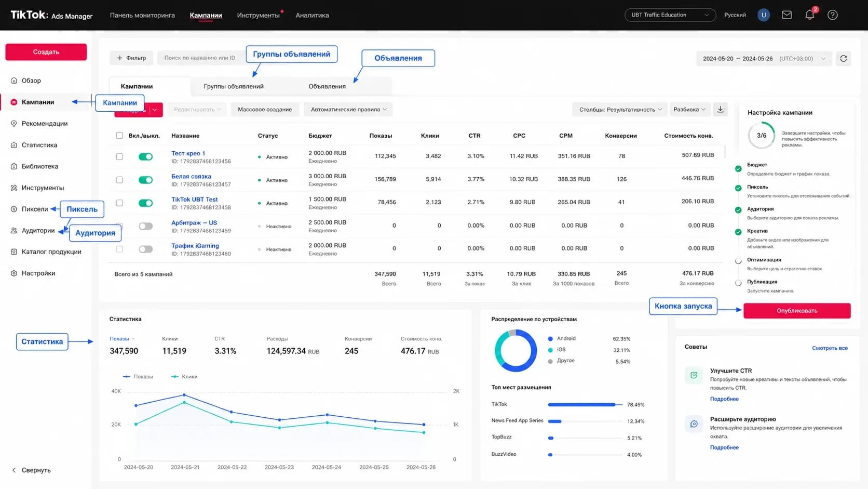Switch language via Русский selector
The height and width of the screenshot is (489, 868).
coord(735,15)
